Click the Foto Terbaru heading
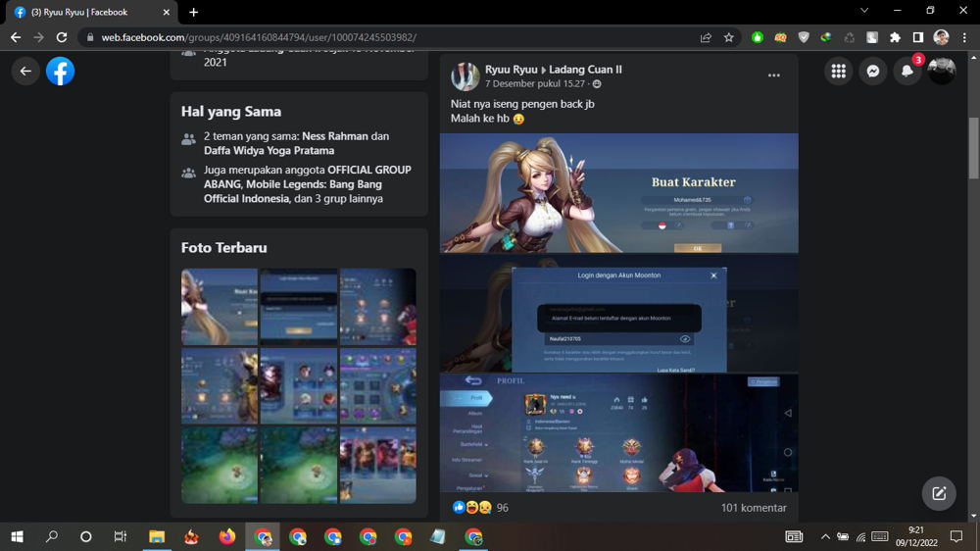 [x=223, y=248]
